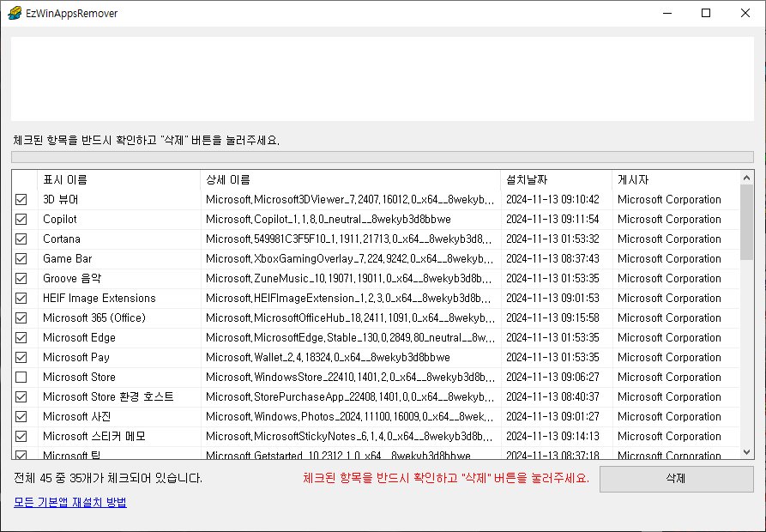Select Microsoft Store 환경 호스트 name
Image resolution: width=766 pixels, height=532 pixels.
(108, 396)
